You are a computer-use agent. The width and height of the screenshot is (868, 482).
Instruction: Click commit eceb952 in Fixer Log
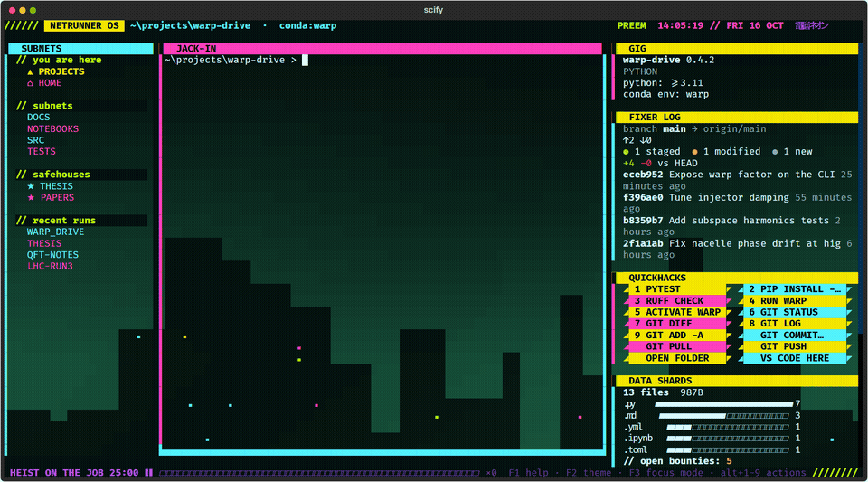click(643, 175)
